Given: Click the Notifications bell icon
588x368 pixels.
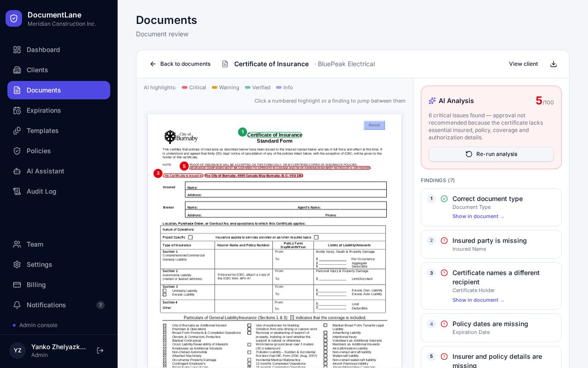Looking at the screenshot, I should [x=17, y=305].
